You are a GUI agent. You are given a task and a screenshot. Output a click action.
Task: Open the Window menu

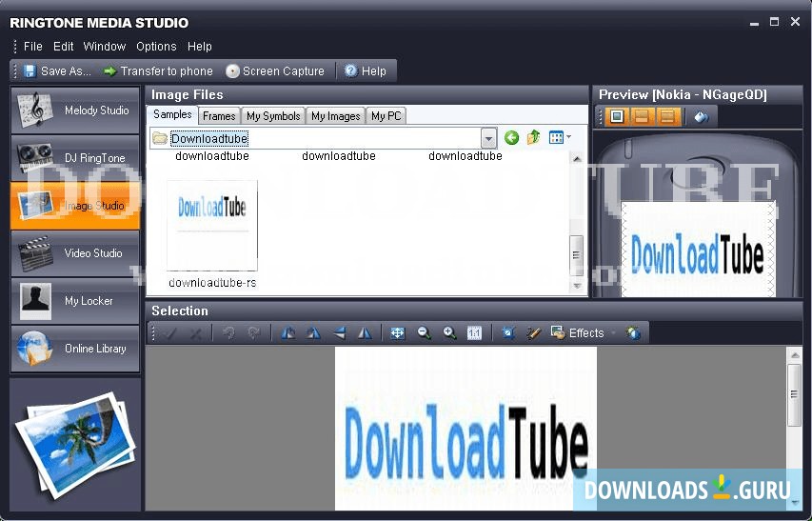click(x=105, y=47)
